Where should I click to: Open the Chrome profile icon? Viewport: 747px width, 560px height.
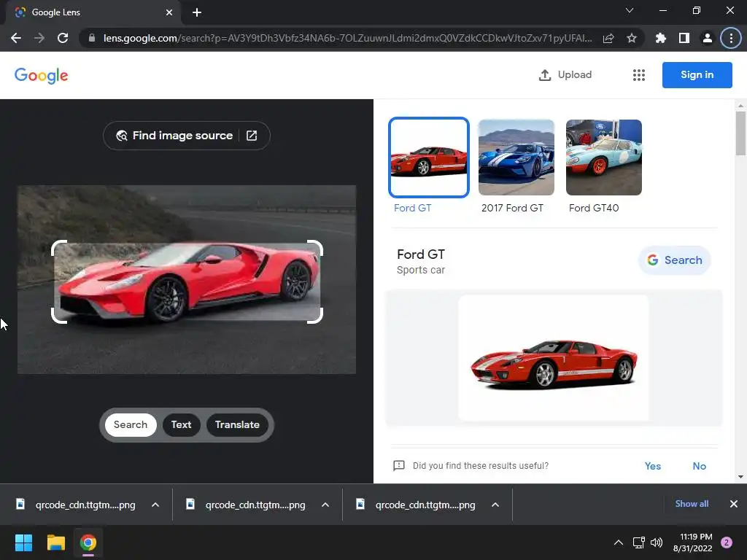pos(708,38)
